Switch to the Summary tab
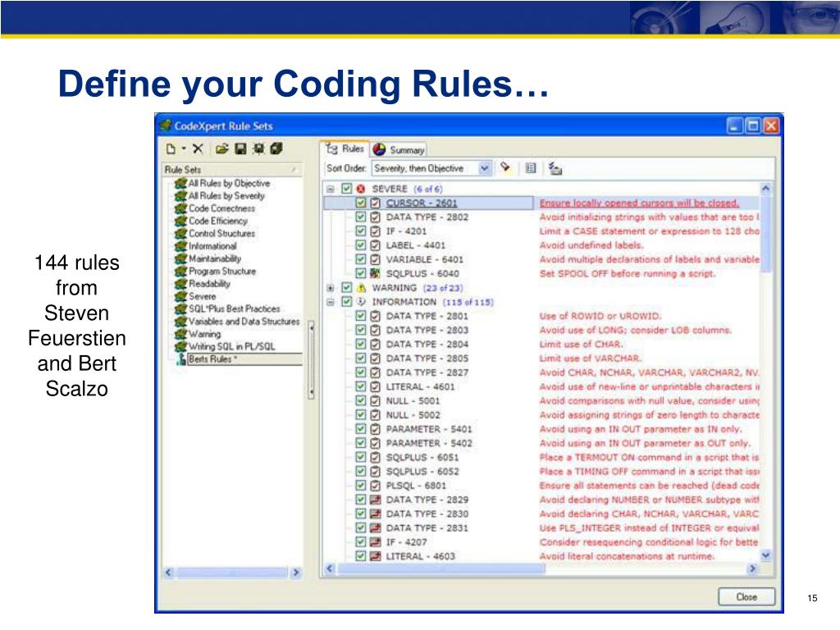The image size is (840, 630). tap(399, 150)
